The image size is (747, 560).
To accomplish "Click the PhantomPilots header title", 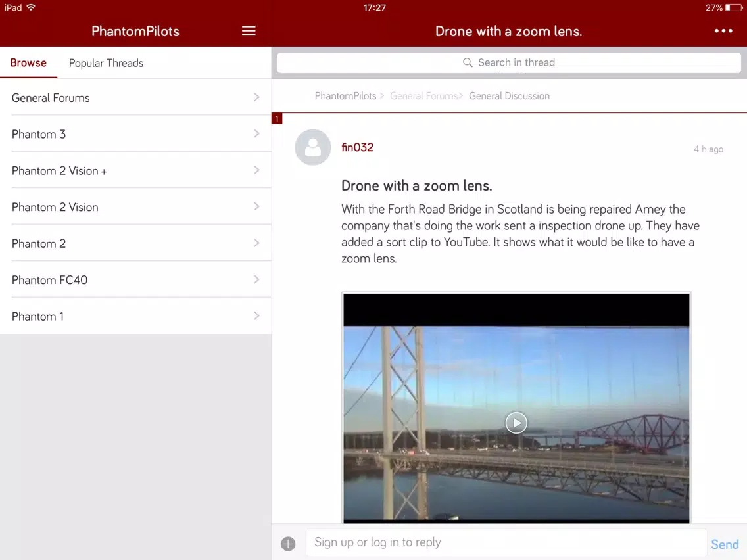I will (x=135, y=31).
